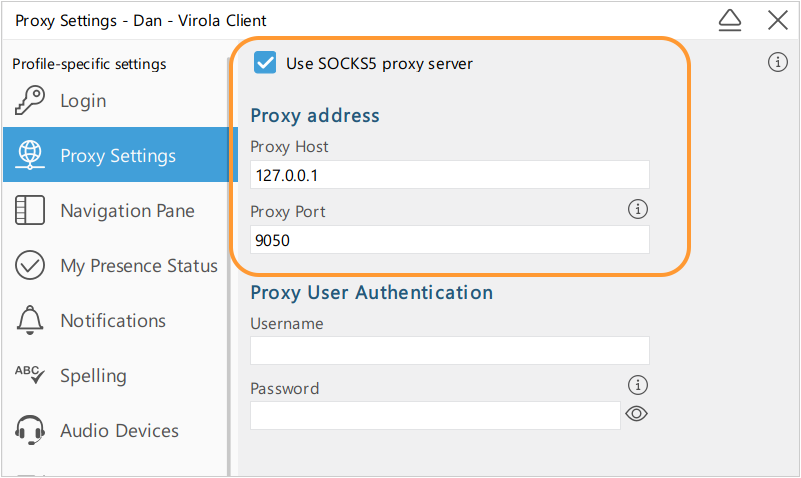Open the Navigation Pane settings
This screenshot has height=478, width=801.
(115, 210)
